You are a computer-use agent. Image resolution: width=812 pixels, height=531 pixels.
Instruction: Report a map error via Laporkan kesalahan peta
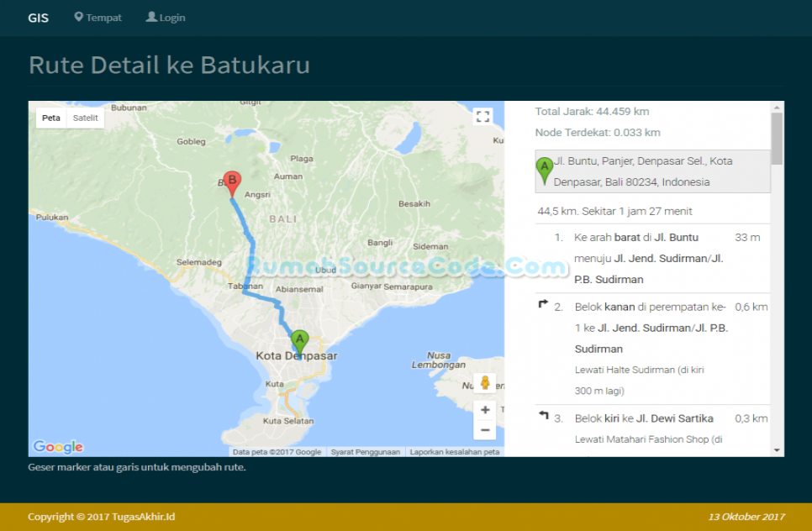pyautogui.click(x=455, y=451)
